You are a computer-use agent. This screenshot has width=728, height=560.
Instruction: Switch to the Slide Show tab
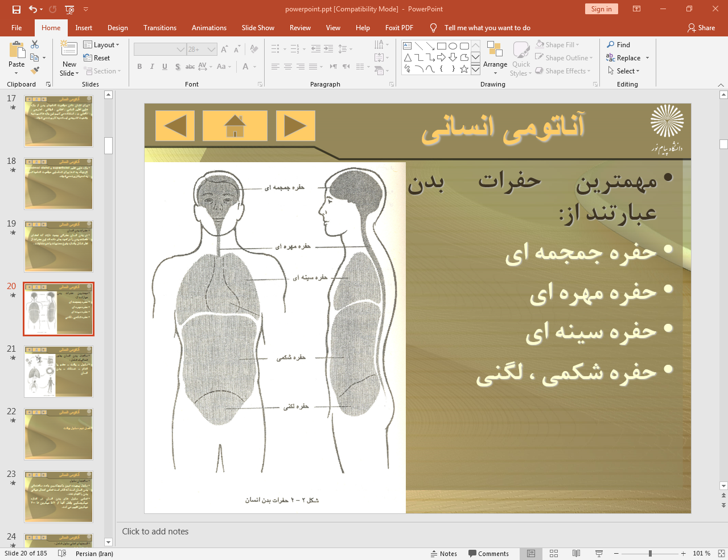point(258,27)
